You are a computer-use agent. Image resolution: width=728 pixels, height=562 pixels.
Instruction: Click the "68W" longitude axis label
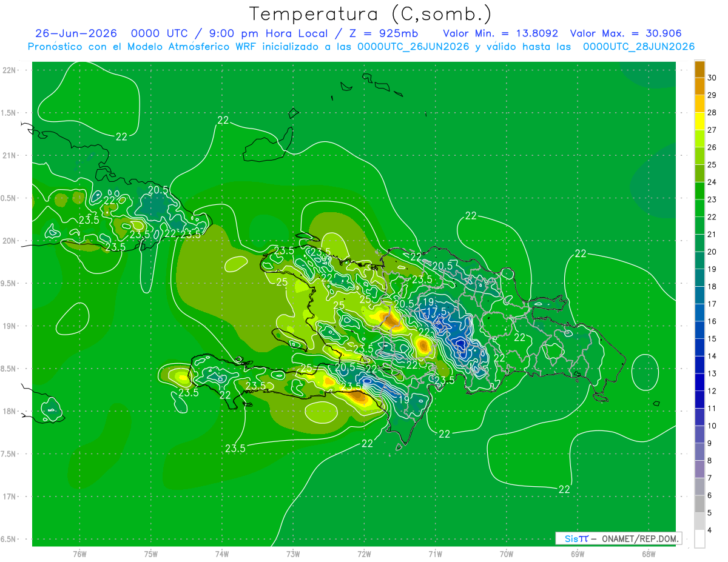point(649,554)
